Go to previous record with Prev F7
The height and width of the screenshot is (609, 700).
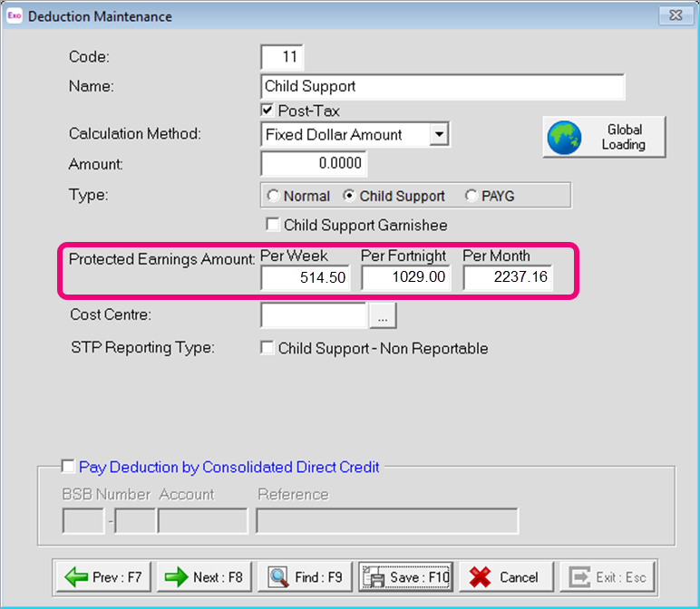point(103,577)
